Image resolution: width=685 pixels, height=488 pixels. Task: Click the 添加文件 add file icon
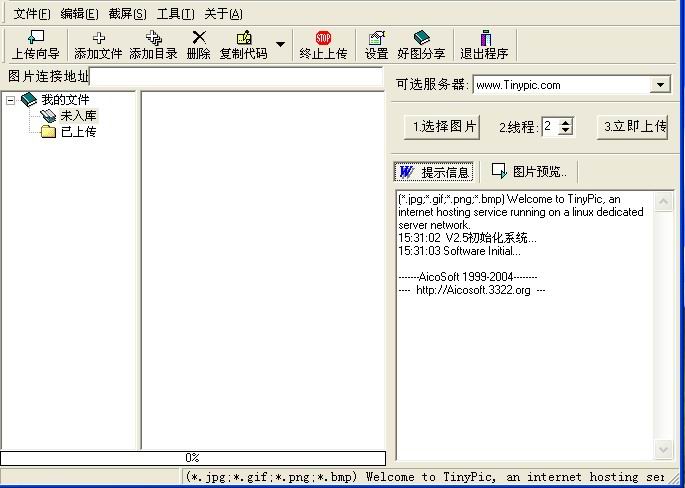tap(98, 45)
